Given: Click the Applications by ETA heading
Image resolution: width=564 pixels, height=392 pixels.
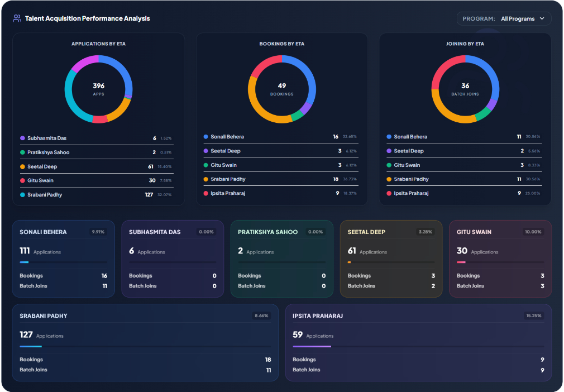Looking at the screenshot, I should coord(98,44).
